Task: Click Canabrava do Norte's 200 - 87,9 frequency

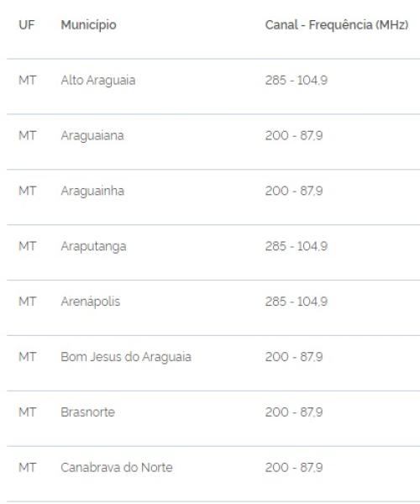Action: coord(294,467)
